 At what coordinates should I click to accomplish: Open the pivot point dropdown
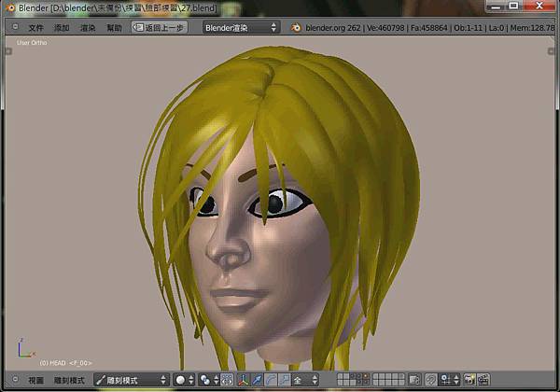point(208,380)
